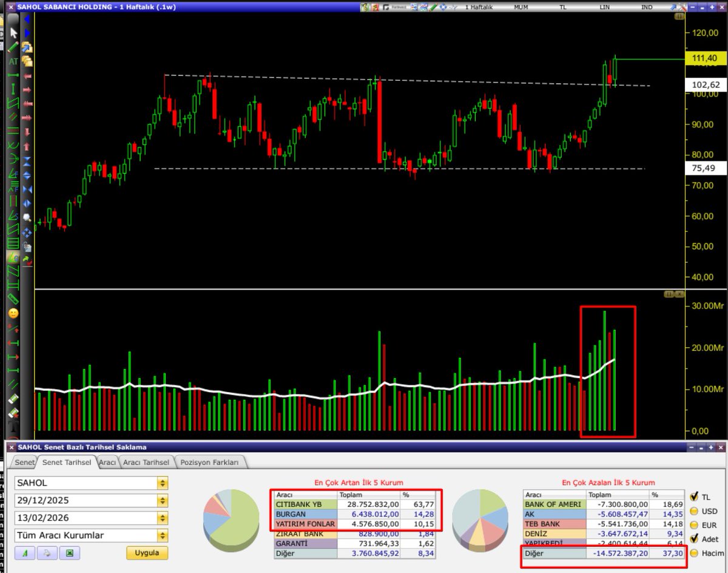Open the 1 Haftalık period selector
The height and width of the screenshot is (573, 728).
pos(479,7)
